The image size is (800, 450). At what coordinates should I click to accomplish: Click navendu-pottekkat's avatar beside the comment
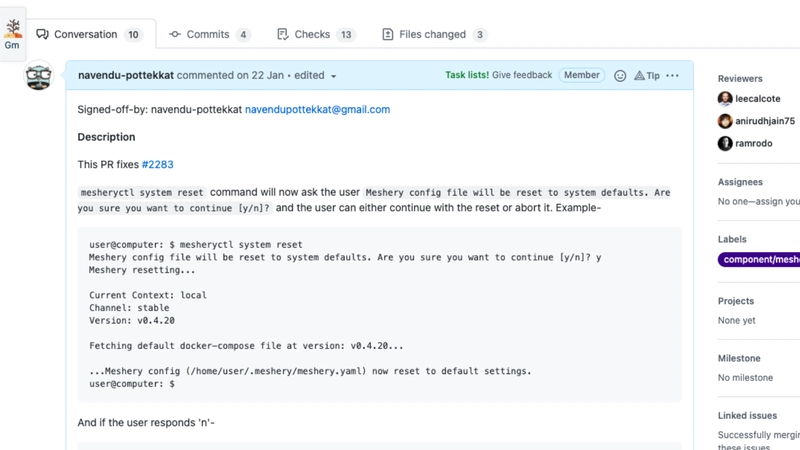click(x=39, y=76)
